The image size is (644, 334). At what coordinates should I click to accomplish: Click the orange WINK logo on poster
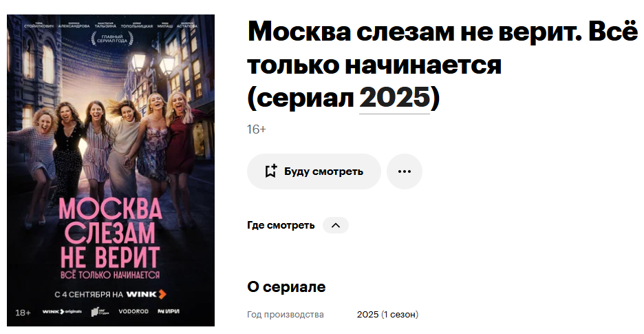pyautogui.click(x=147, y=294)
